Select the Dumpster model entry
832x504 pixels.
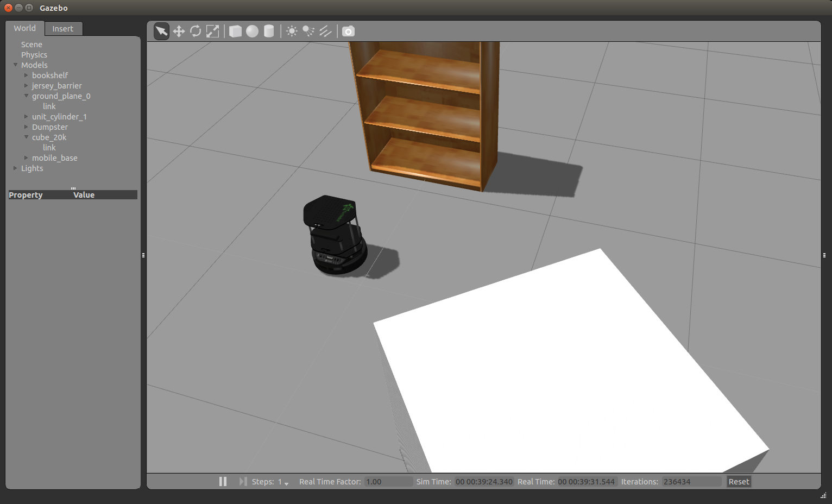(x=50, y=127)
